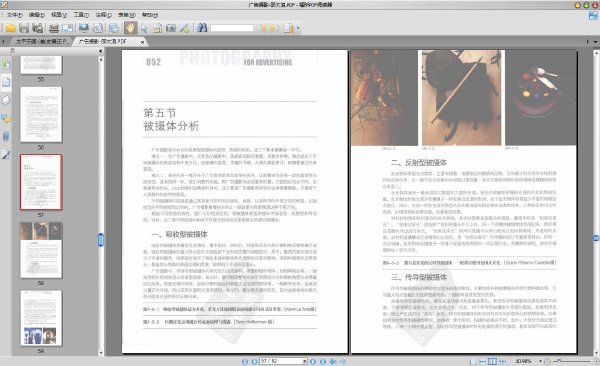The width and height of the screenshot is (600, 366).
Task: Click the zoom slider track
Action: point(572,361)
